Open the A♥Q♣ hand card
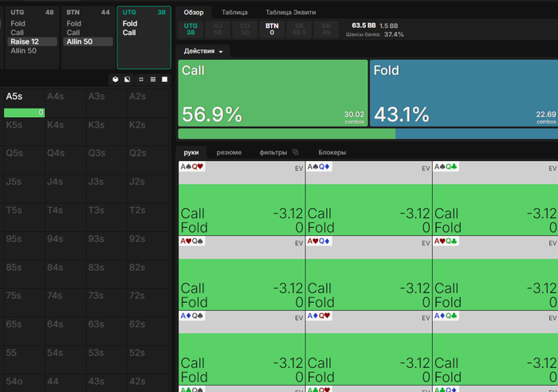This screenshot has width=558, height=392. [495, 272]
